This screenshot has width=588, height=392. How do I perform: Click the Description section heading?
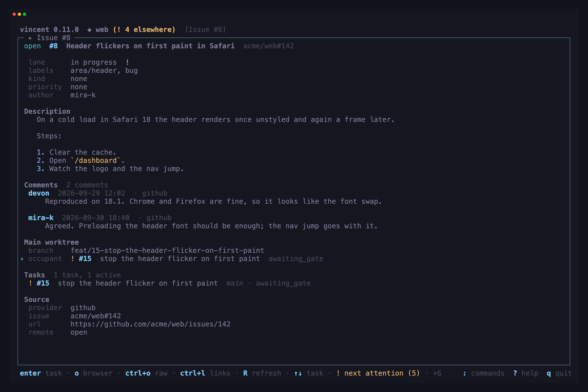coord(47,111)
